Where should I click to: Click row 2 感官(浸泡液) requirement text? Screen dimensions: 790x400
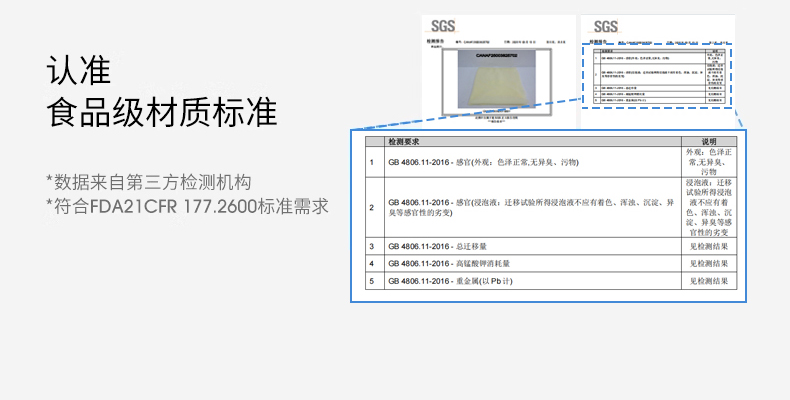point(530,207)
